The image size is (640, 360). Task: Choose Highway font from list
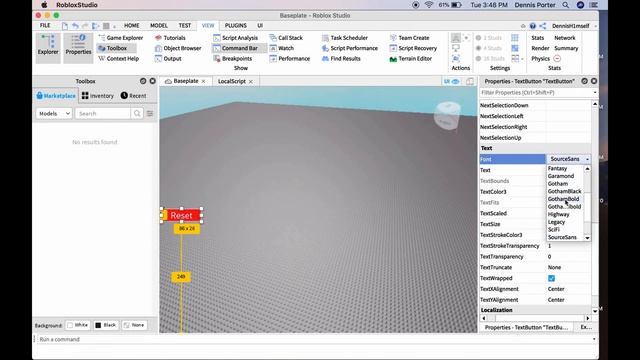(558, 214)
